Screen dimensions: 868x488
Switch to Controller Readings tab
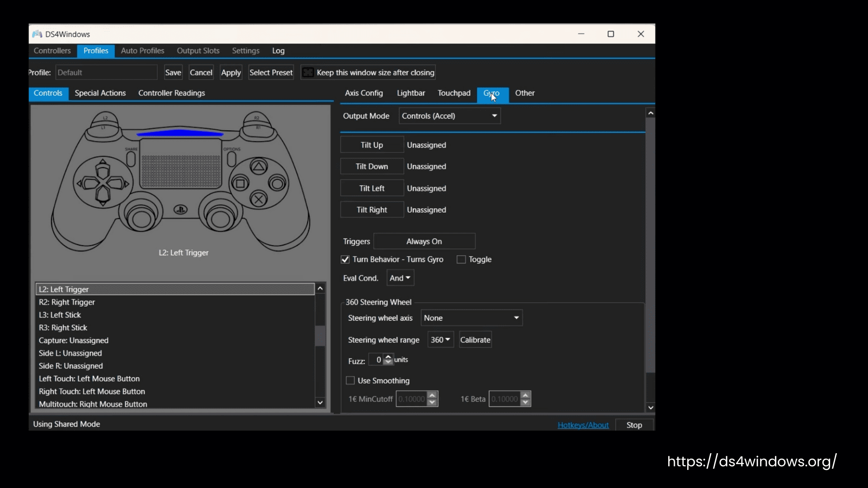(x=171, y=93)
